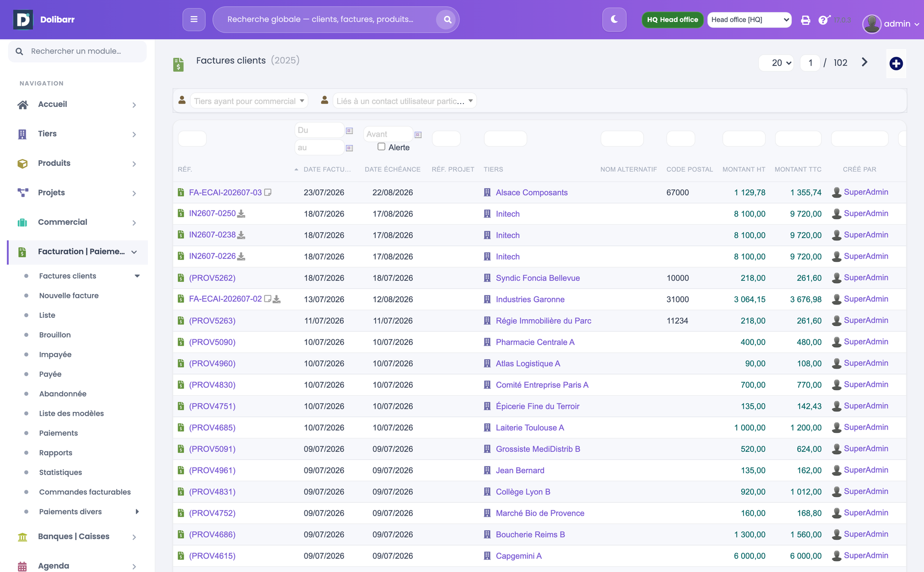This screenshot has width=924, height=572.
Task: Click the Produits box icon in sidebar
Action: [x=22, y=163]
